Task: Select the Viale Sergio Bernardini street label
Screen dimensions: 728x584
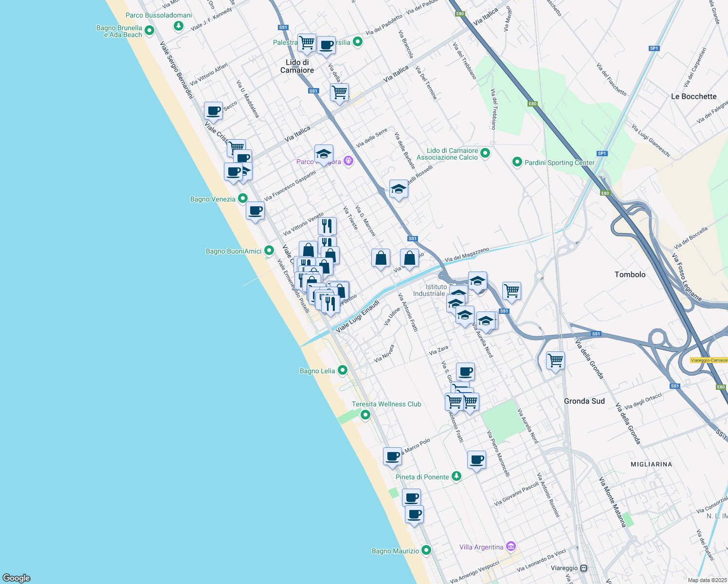Action: 177,70
